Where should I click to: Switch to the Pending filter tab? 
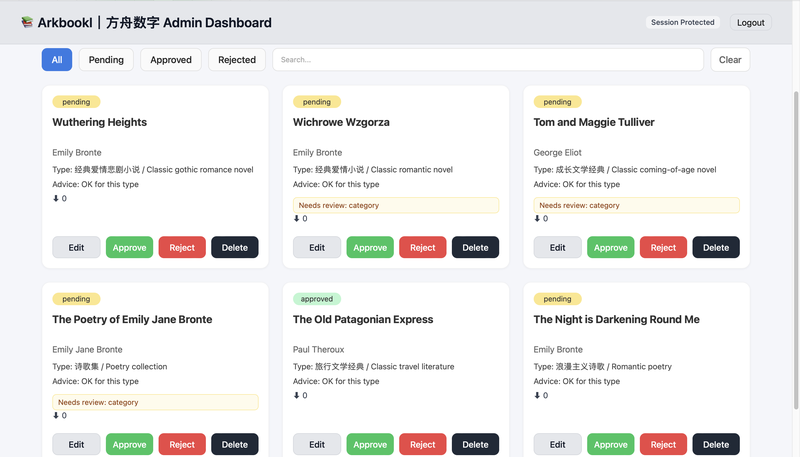106,60
